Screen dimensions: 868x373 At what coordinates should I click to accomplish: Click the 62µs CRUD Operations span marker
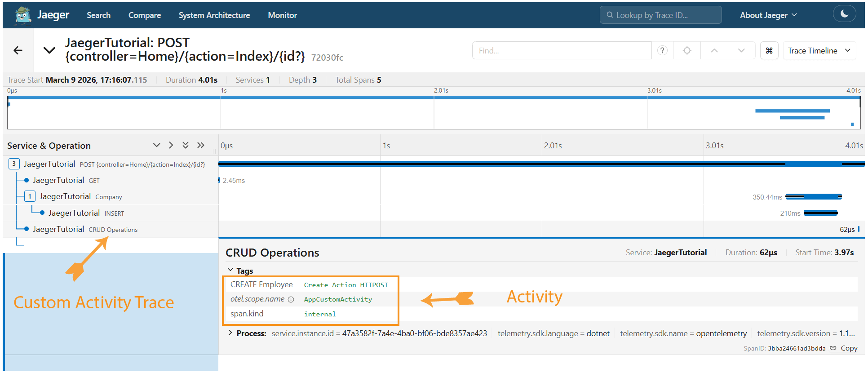(x=859, y=229)
